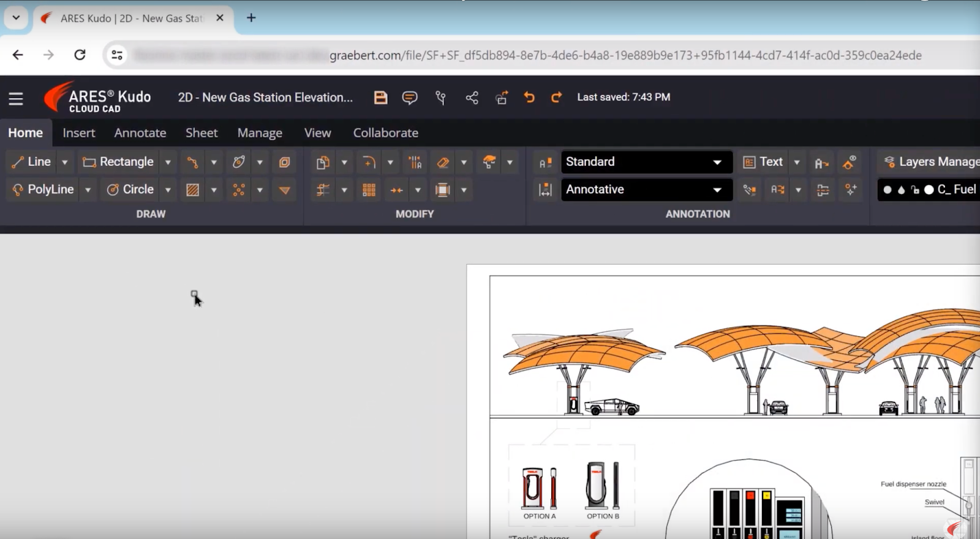Redo the last action
The height and width of the screenshot is (539, 980).
[556, 97]
